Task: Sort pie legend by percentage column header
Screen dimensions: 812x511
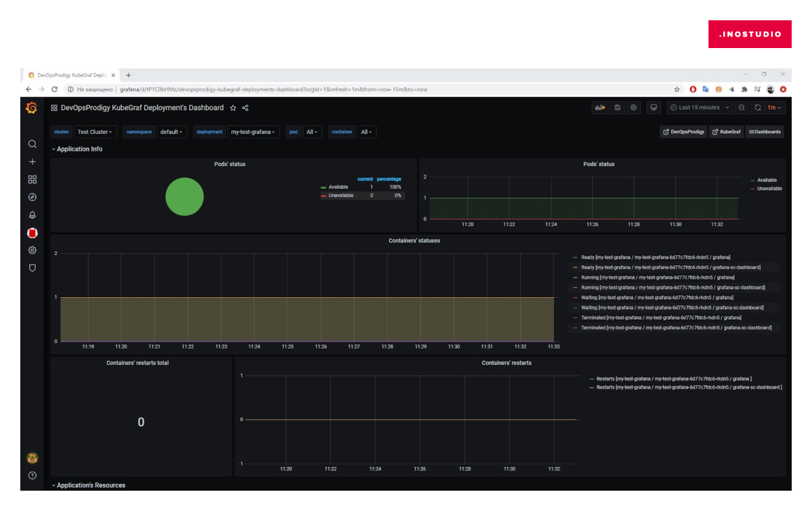Action: tap(389, 179)
